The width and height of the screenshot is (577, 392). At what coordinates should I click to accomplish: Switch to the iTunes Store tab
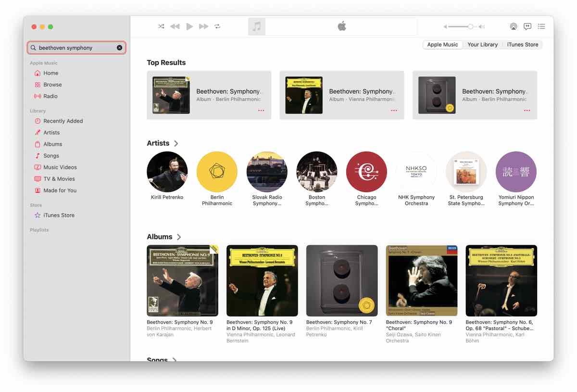pyautogui.click(x=523, y=45)
